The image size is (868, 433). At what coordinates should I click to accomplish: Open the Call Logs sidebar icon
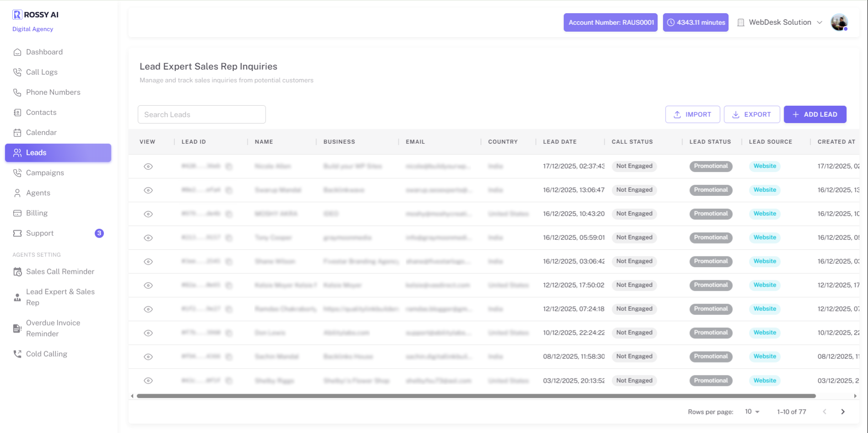coord(17,72)
